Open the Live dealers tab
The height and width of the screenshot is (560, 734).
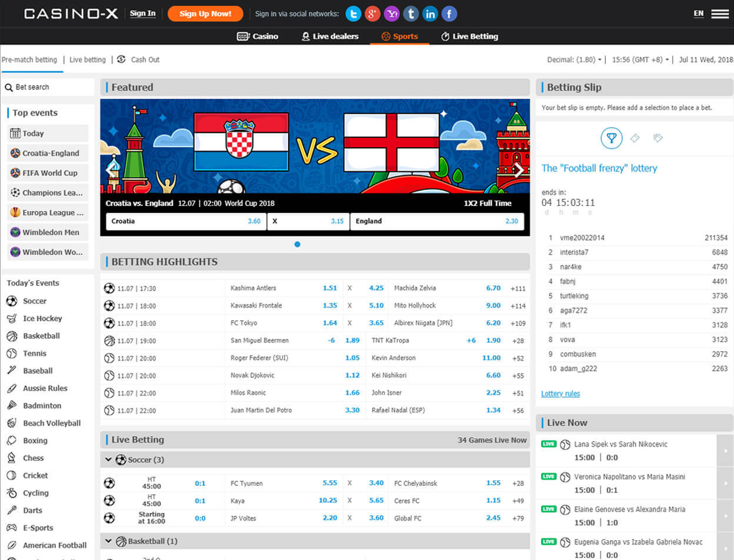(330, 36)
